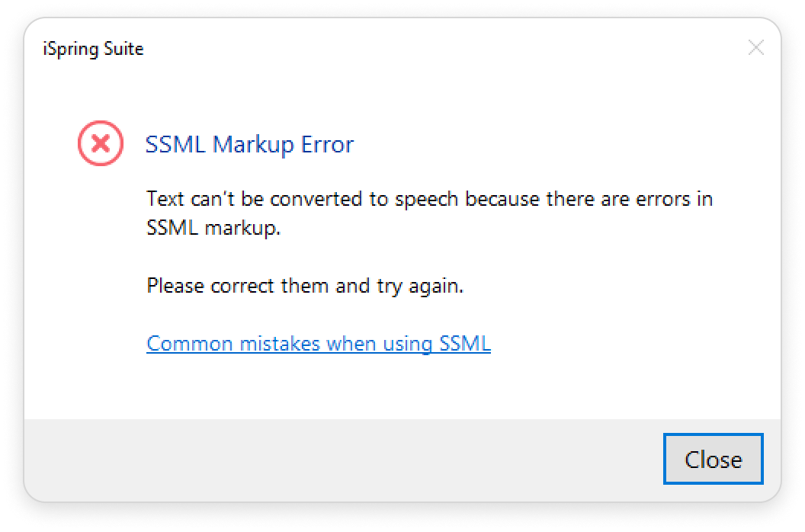The width and height of the screenshot is (805, 532).
Task: Click 'Please correct them and try again' text
Action: (x=305, y=287)
